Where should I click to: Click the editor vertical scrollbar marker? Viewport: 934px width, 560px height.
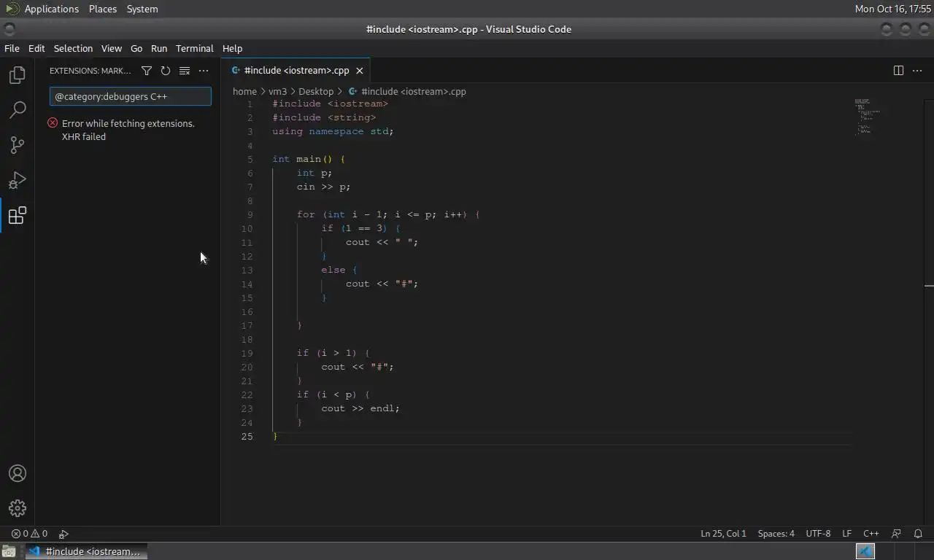pos(929,286)
